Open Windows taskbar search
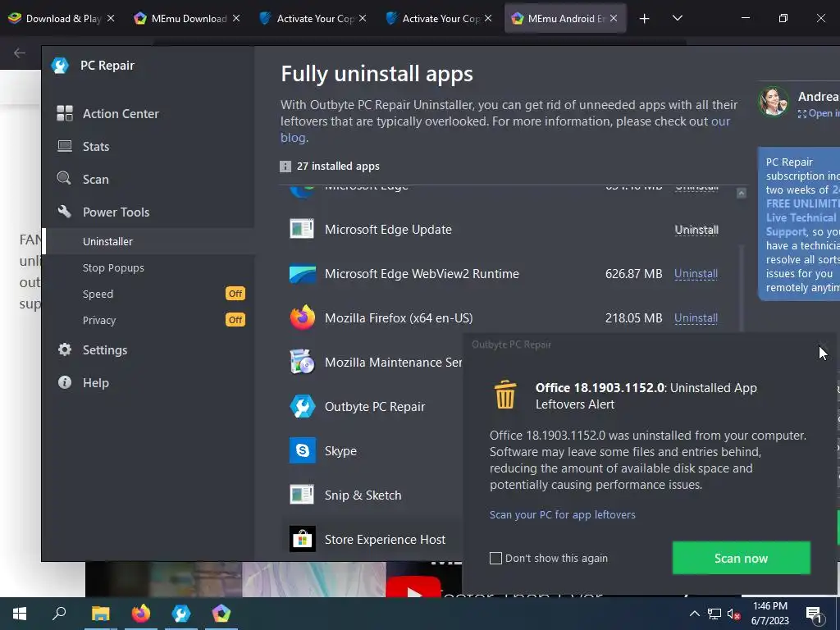 point(59,613)
